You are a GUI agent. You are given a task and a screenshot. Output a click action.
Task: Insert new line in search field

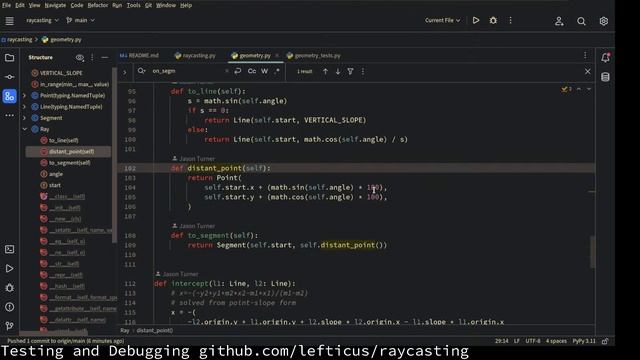coord(238,71)
